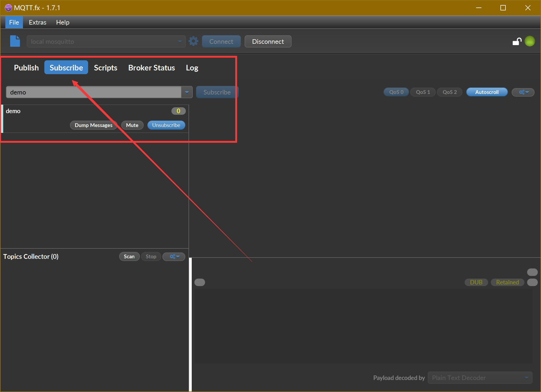Toggle QoS 0 option
Viewport: 541px width, 392px height.
click(396, 92)
